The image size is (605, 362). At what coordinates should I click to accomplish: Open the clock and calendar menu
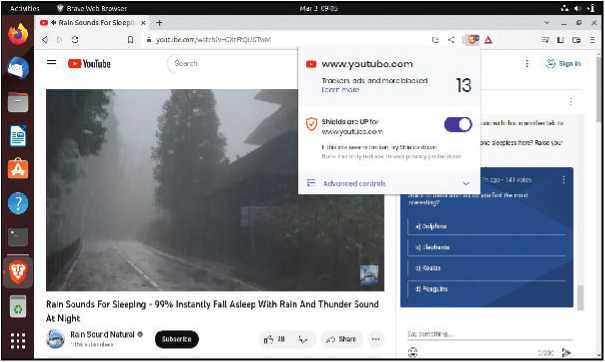[x=319, y=8]
